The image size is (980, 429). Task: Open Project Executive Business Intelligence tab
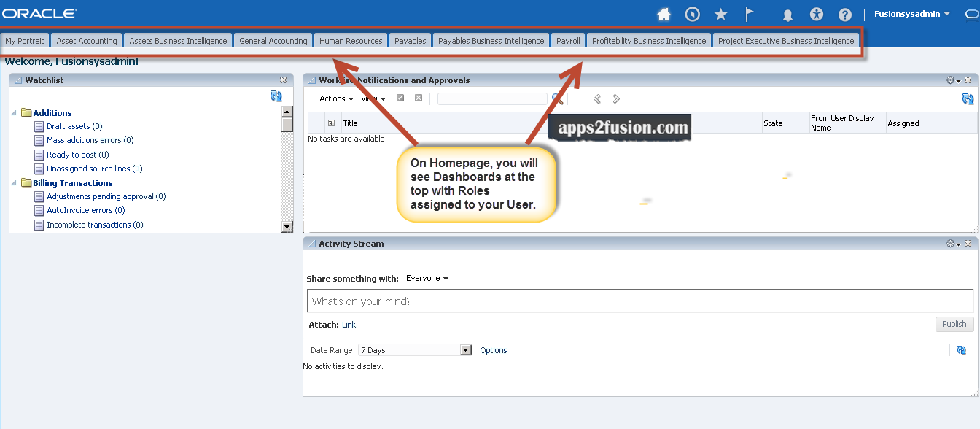786,41
